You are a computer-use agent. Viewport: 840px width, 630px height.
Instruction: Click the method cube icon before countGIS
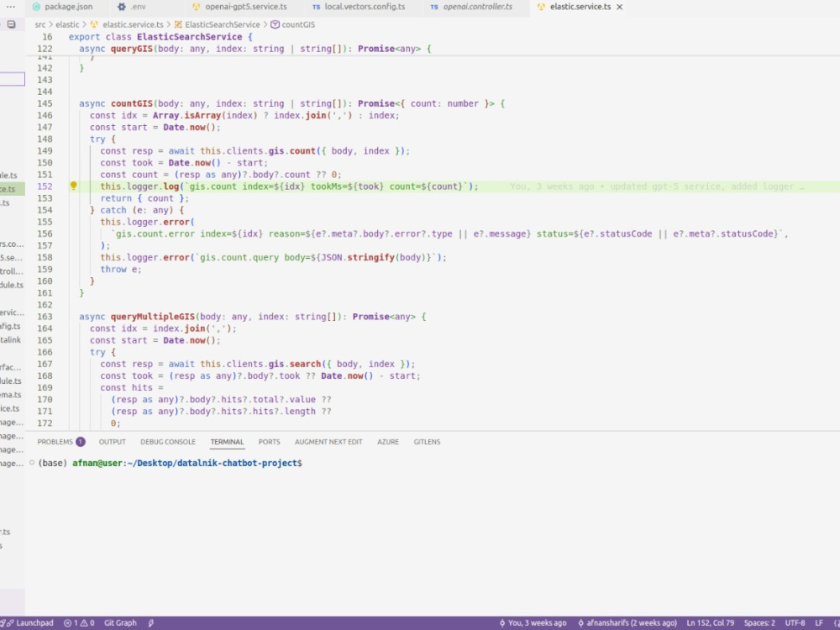pos(275,24)
